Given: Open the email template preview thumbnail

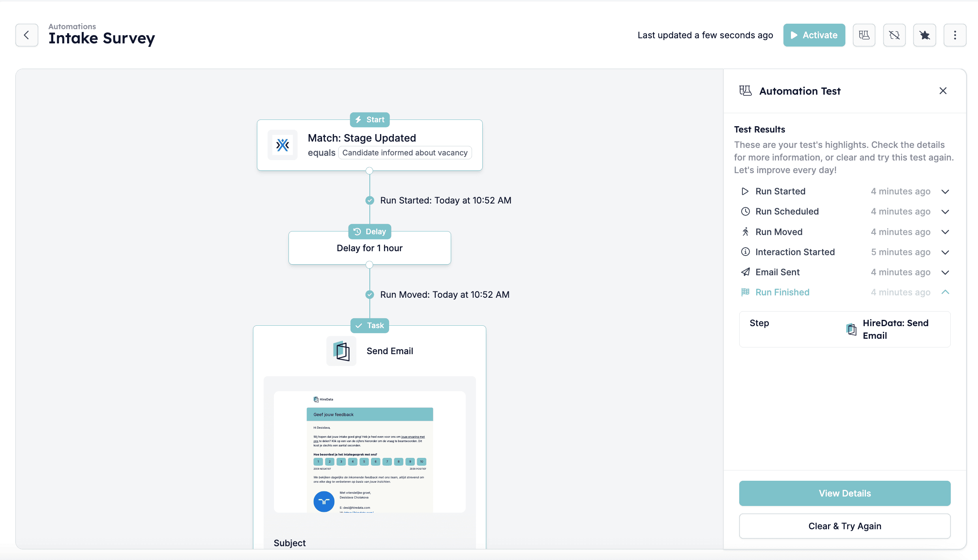Looking at the screenshot, I should pos(370,452).
